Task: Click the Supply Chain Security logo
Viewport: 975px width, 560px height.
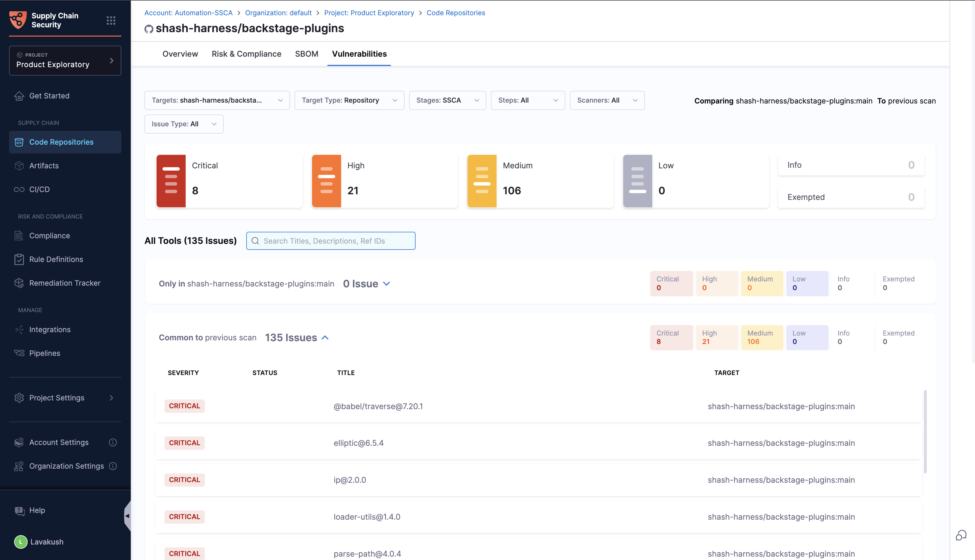Action: pyautogui.click(x=18, y=20)
